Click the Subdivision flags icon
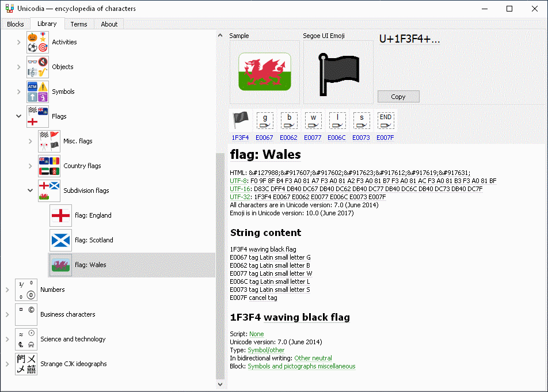 (x=50, y=191)
